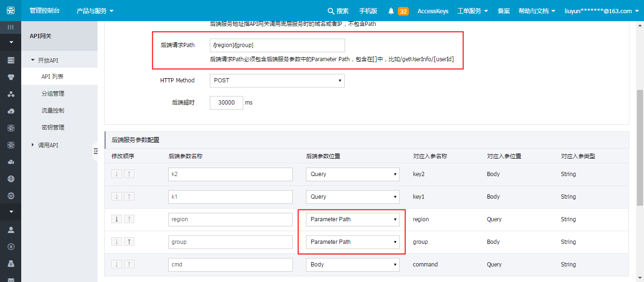Move k2 parameter down with down arrow
This screenshot has width=644, height=282.
(x=116, y=174)
